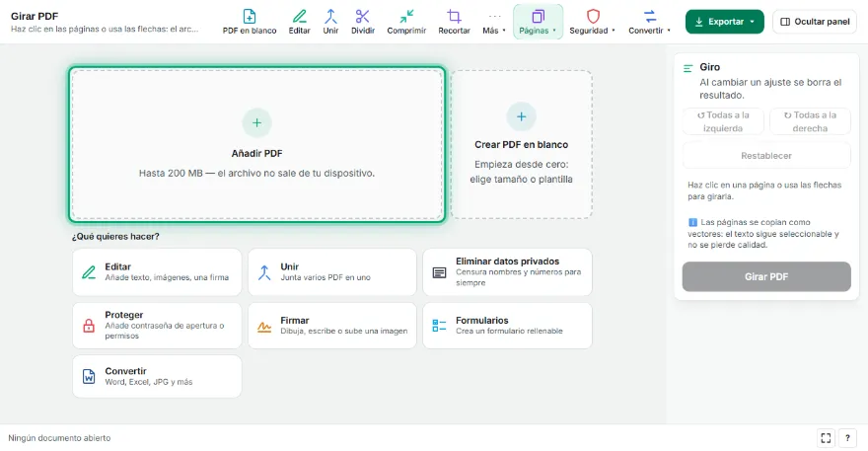Screen dimensions: 868x451
Task: Open the Proteger card
Action: [157, 326]
